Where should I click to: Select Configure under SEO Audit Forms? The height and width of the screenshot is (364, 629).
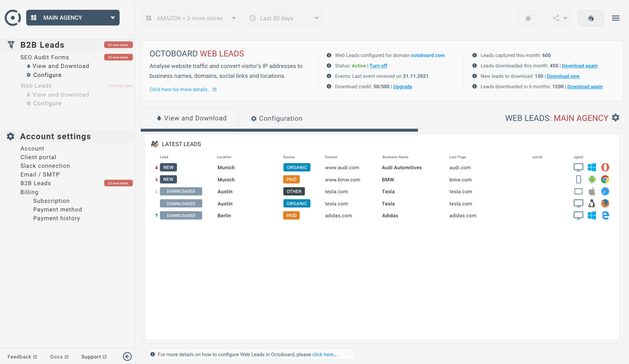(x=47, y=75)
